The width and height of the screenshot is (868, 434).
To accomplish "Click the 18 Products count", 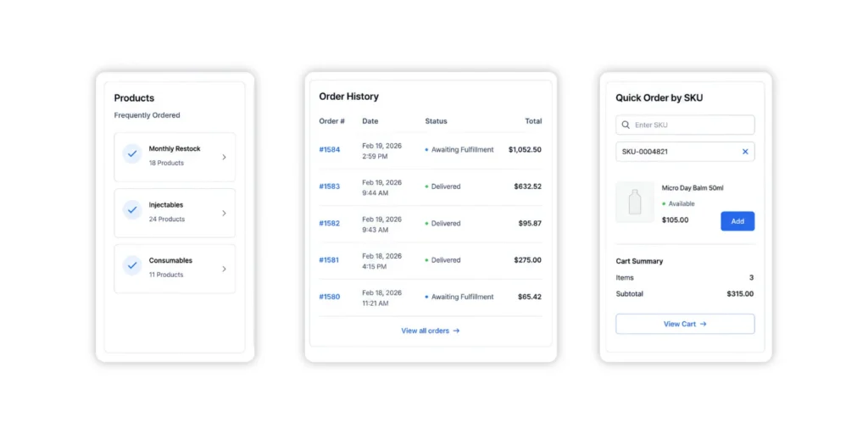I will 166,164.
